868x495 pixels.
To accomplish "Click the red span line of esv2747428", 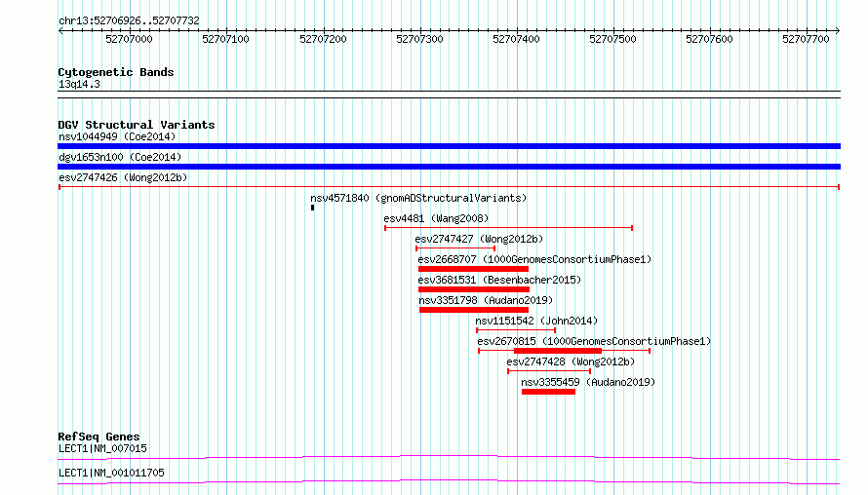I will (549, 371).
